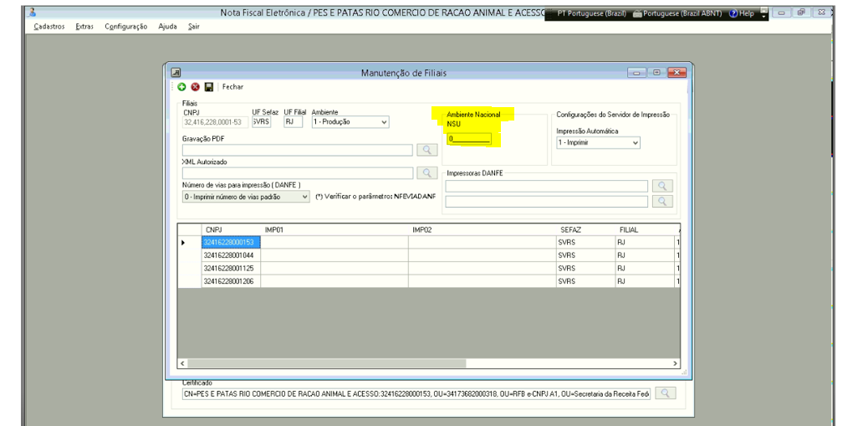Click the Certificado text field

(x=416, y=393)
